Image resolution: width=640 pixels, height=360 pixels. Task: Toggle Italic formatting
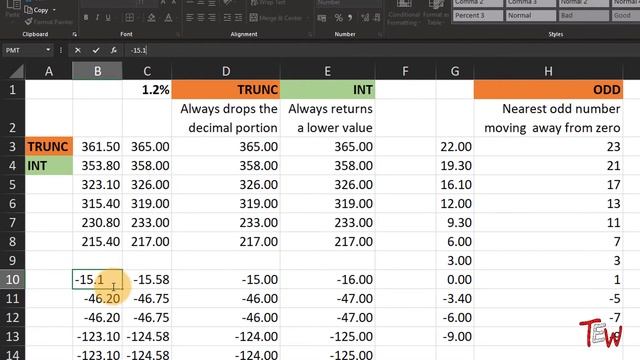97,18
